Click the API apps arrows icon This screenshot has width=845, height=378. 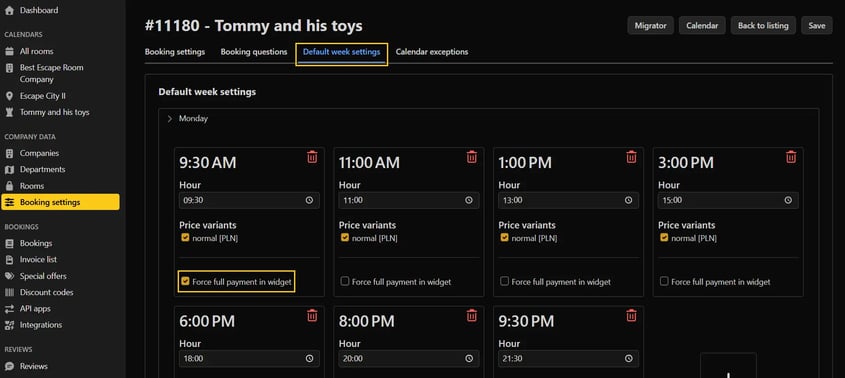(x=9, y=309)
